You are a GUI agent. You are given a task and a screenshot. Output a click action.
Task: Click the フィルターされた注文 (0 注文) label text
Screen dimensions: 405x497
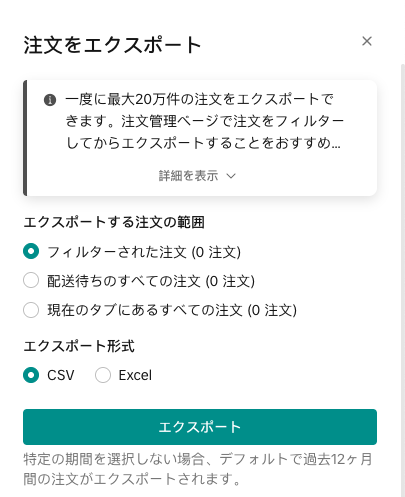click(x=144, y=252)
